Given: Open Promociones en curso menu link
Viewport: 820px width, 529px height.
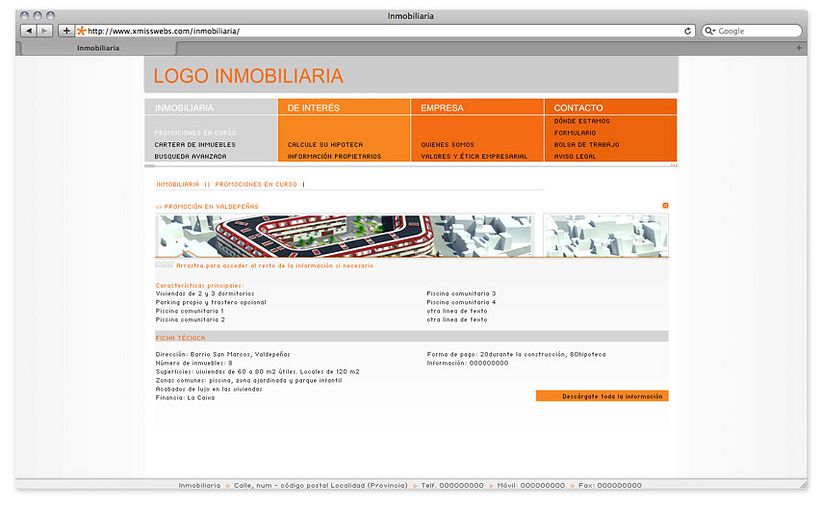Looking at the screenshot, I should coord(195,133).
